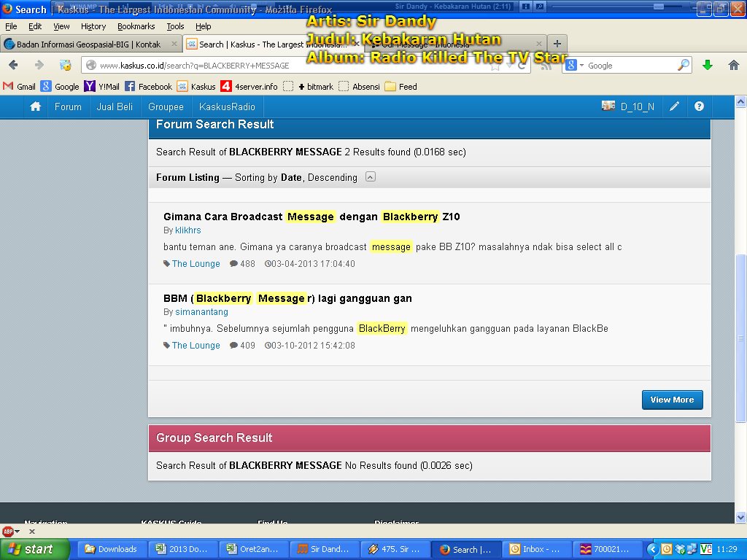Open a new browser tab
The image size is (747, 560).
point(557,43)
